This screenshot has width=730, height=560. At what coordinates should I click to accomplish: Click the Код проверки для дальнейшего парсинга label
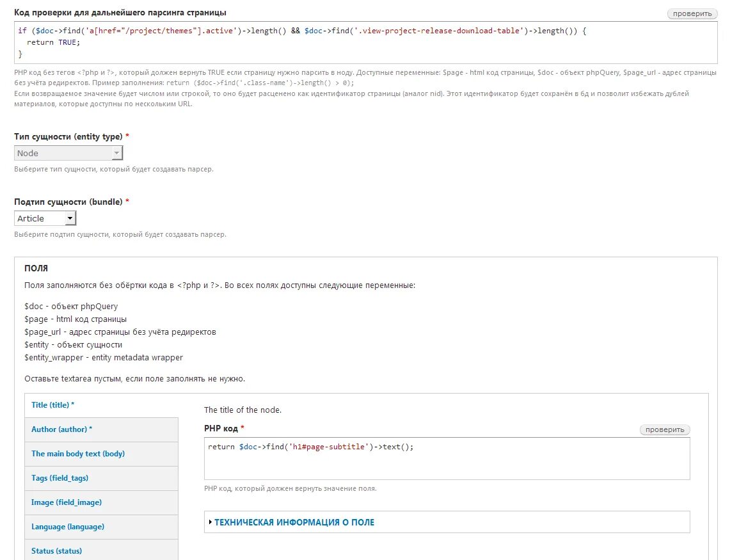[120, 13]
